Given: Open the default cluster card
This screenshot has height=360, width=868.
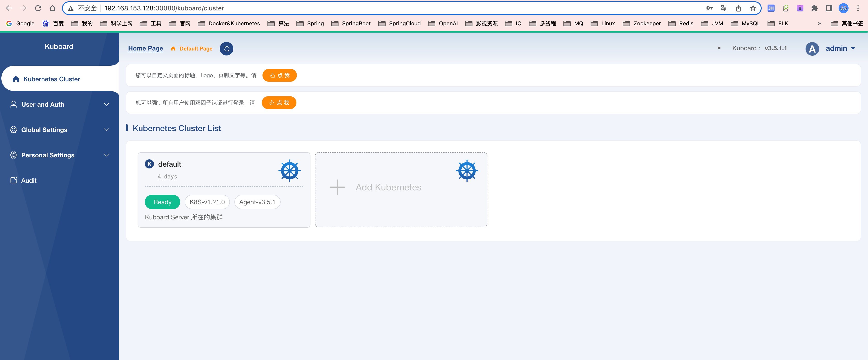Looking at the screenshot, I should click(x=224, y=190).
